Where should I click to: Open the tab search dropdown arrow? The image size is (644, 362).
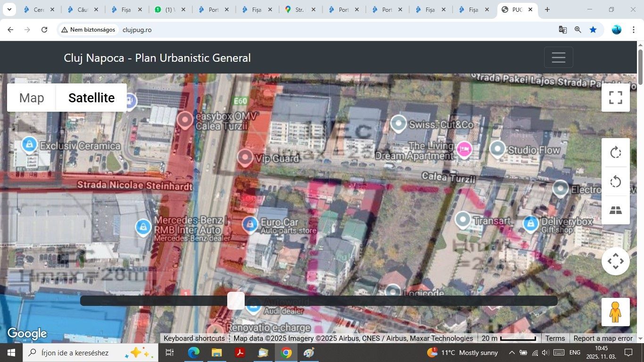(x=9, y=9)
